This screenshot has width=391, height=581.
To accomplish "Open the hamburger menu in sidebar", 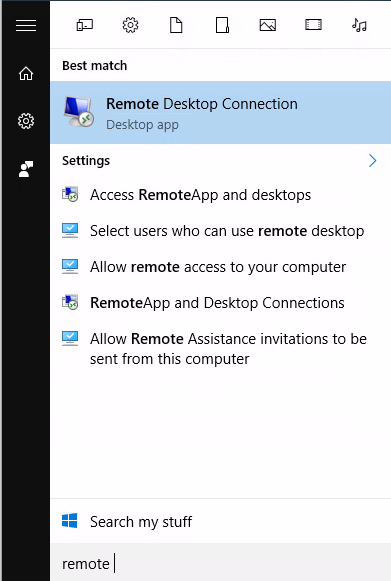I will point(26,26).
